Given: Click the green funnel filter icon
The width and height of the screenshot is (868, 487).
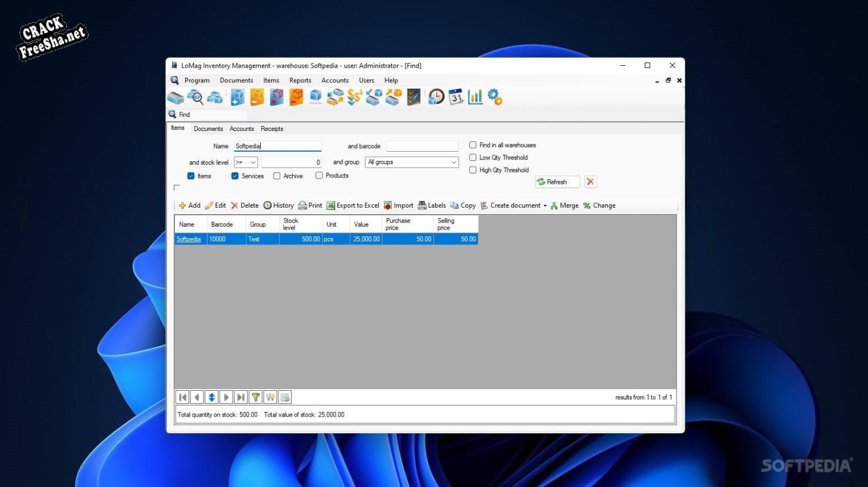Looking at the screenshot, I should pos(256,397).
